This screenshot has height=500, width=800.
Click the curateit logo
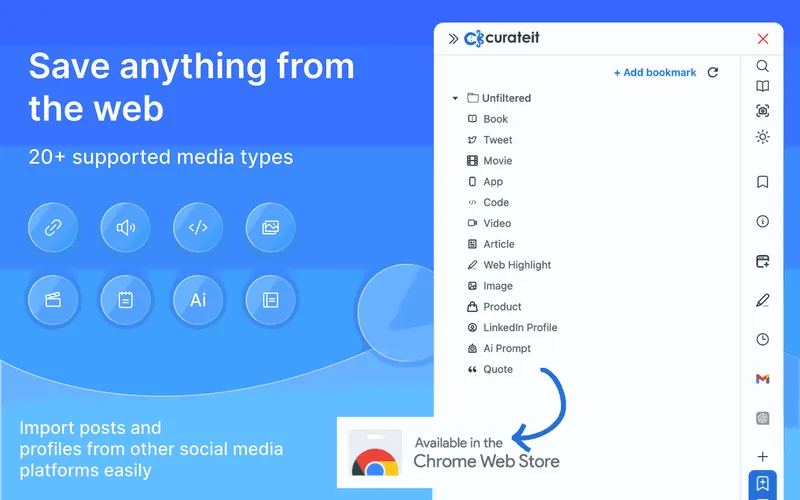(502, 38)
